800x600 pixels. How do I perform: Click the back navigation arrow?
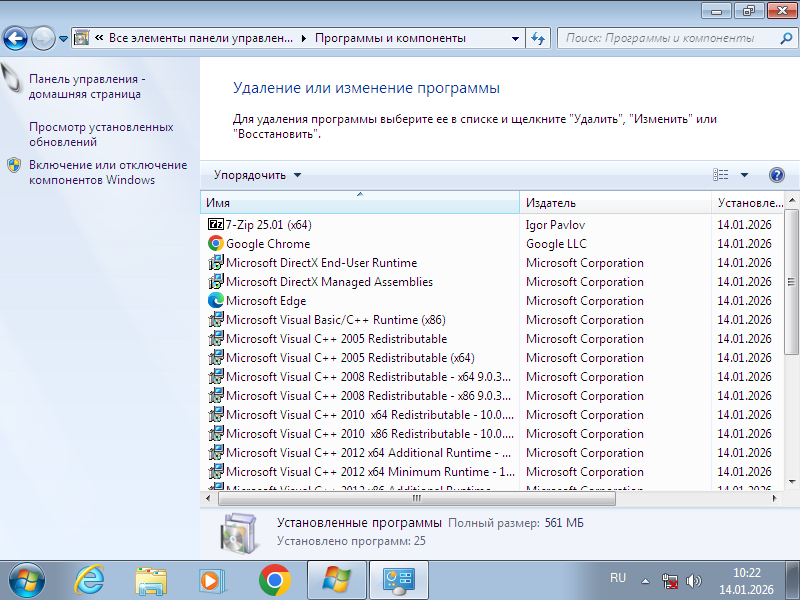pyautogui.click(x=15, y=38)
